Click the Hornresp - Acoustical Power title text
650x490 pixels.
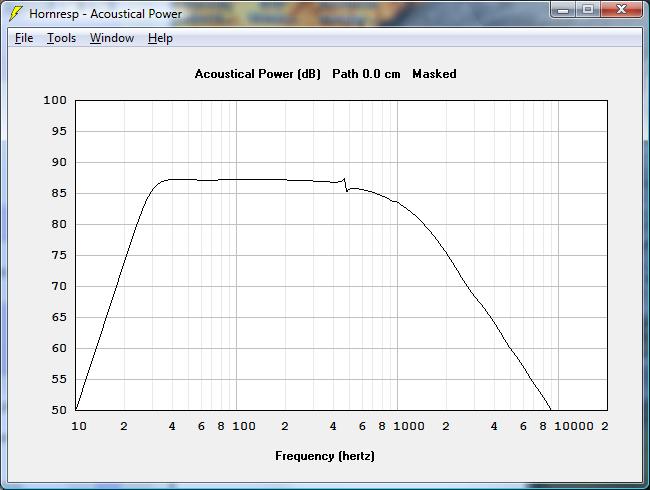[105, 14]
